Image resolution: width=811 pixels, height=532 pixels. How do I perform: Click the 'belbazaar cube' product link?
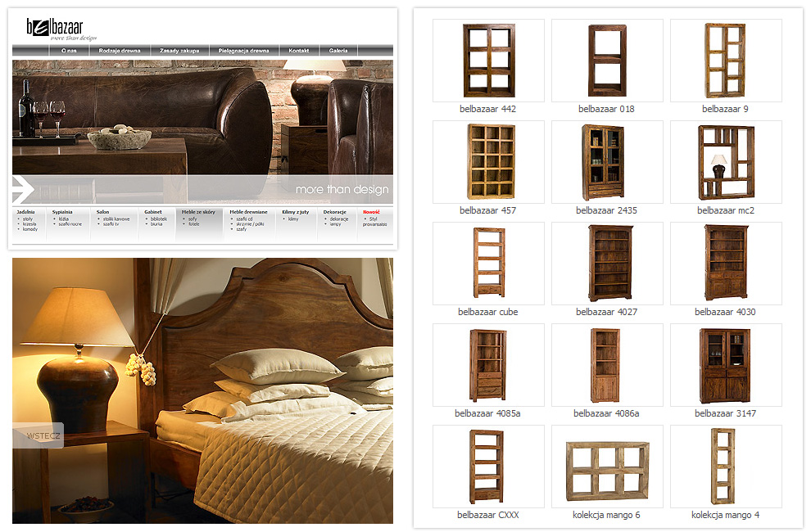click(488, 312)
